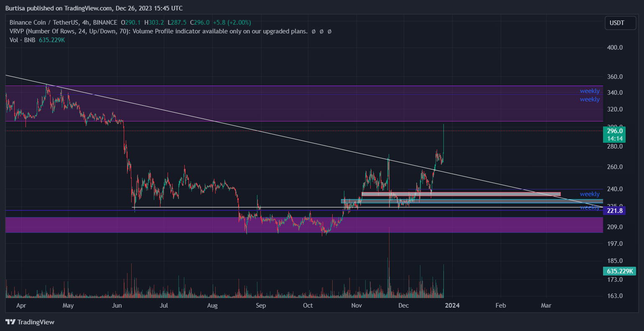Click the 340.0 price axis label
Image resolution: width=644 pixels, height=331 pixels.
coord(615,93)
